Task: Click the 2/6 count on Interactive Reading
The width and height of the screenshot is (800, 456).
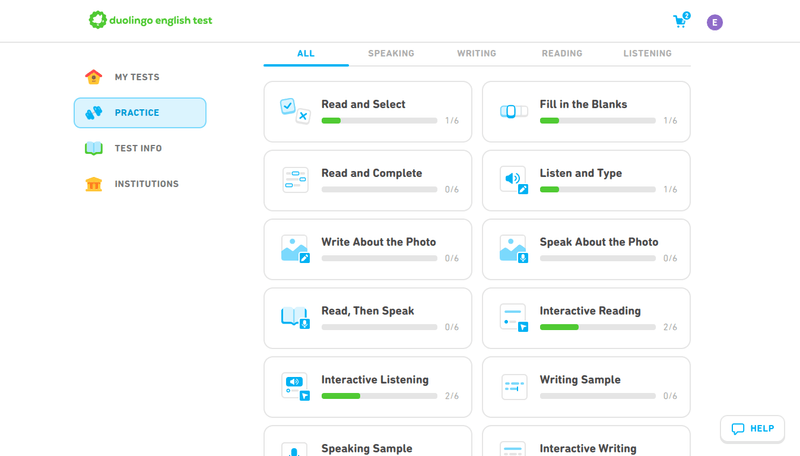Action: pos(670,327)
